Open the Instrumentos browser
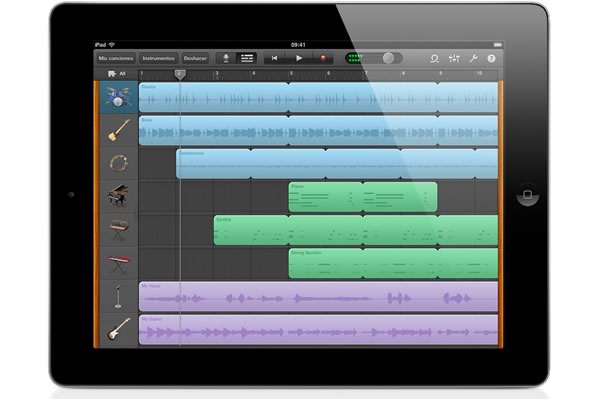 (x=158, y=58)
